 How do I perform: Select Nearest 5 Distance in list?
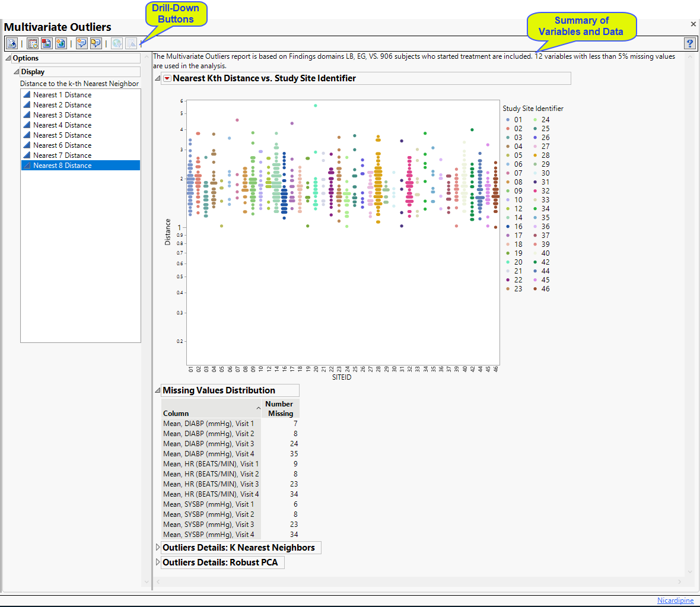(x=62, y=135)
